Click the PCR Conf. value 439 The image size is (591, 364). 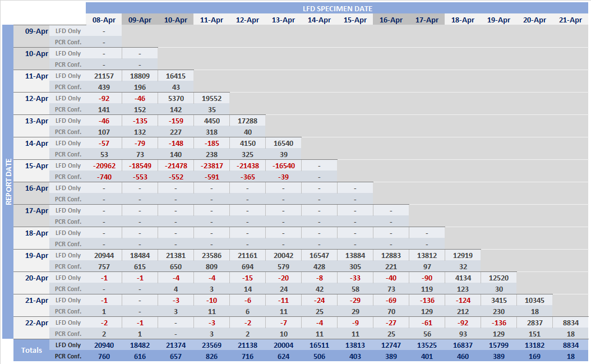104,87
